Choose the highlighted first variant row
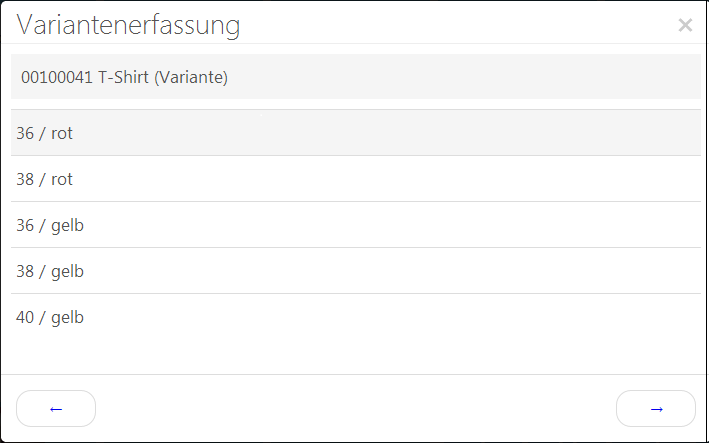The width and height of the screenshot is (709, 443). pyautogui.click(x=355, y=133)
